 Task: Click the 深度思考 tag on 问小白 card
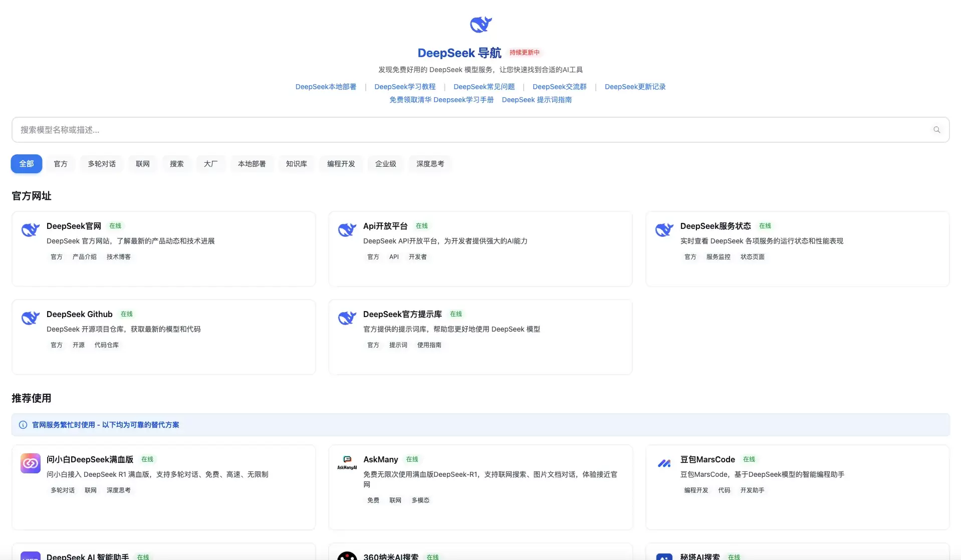[119, 490]
